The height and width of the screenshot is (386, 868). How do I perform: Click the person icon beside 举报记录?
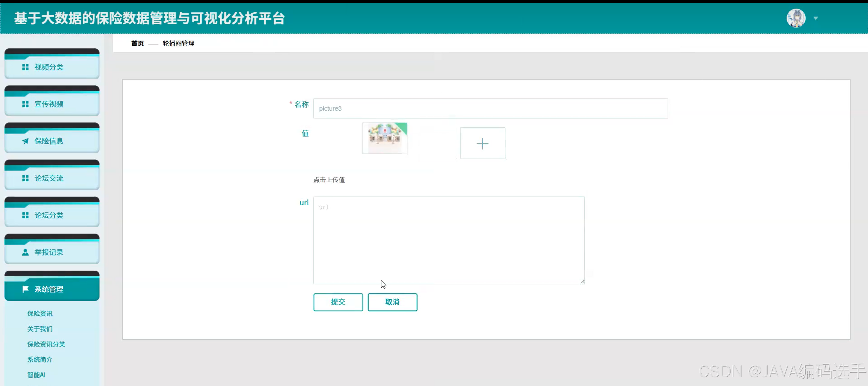point(25,252)
